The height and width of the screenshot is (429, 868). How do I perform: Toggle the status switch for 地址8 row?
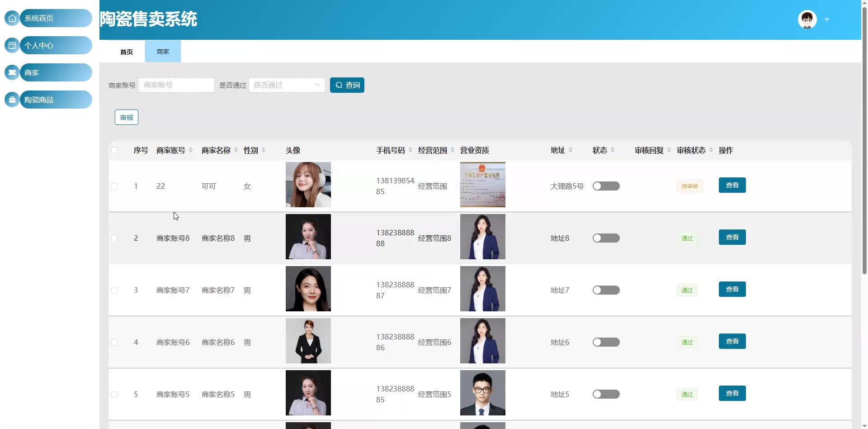click(606, 238)
